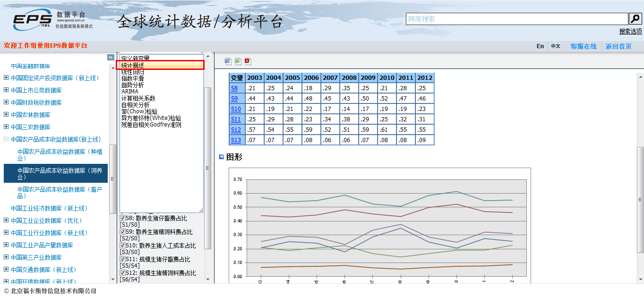Open 中国农产品成本收益数据库（种植业）
Viewport: 644px width, 297px height.
coord(60,155)
